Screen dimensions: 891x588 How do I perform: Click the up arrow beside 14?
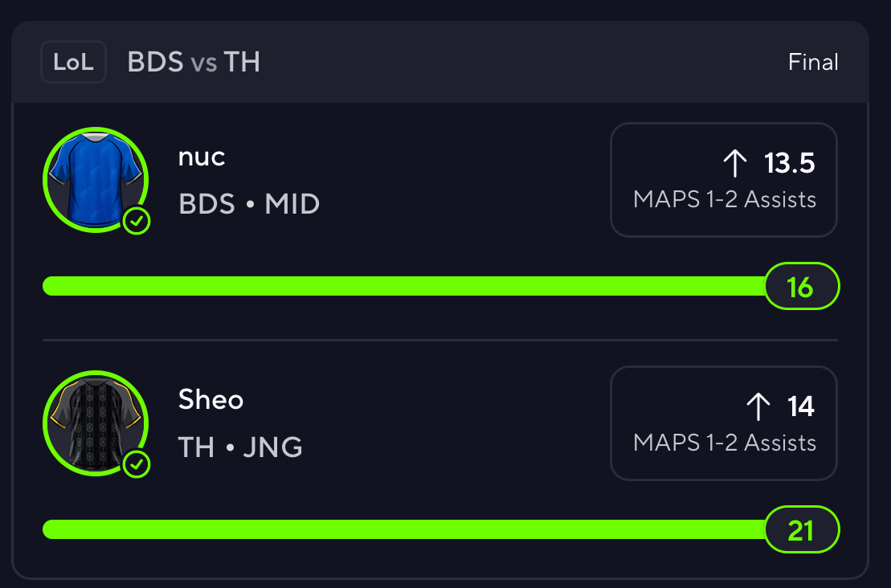(758, 406)
